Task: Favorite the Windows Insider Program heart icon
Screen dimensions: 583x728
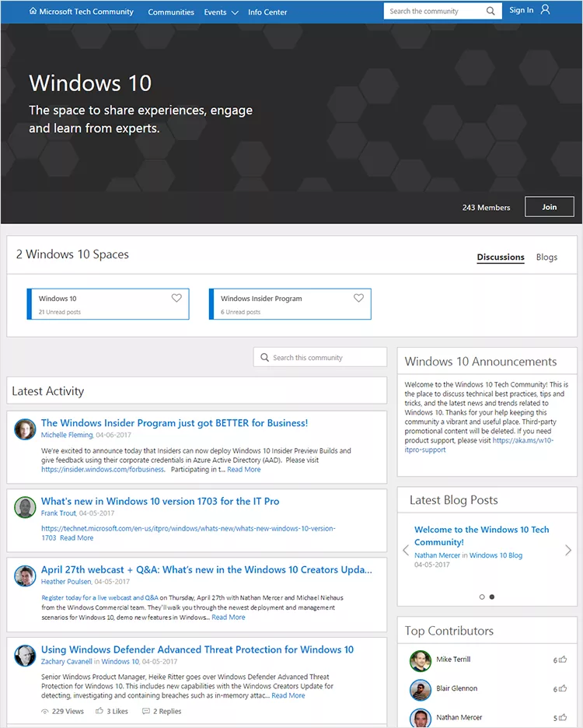Action: point(359,298)
